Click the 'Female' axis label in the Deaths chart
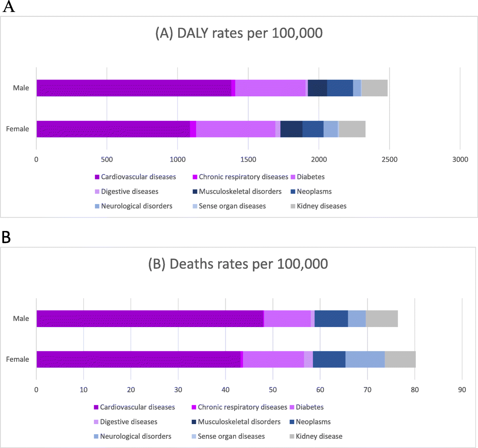 click(18, 359)
